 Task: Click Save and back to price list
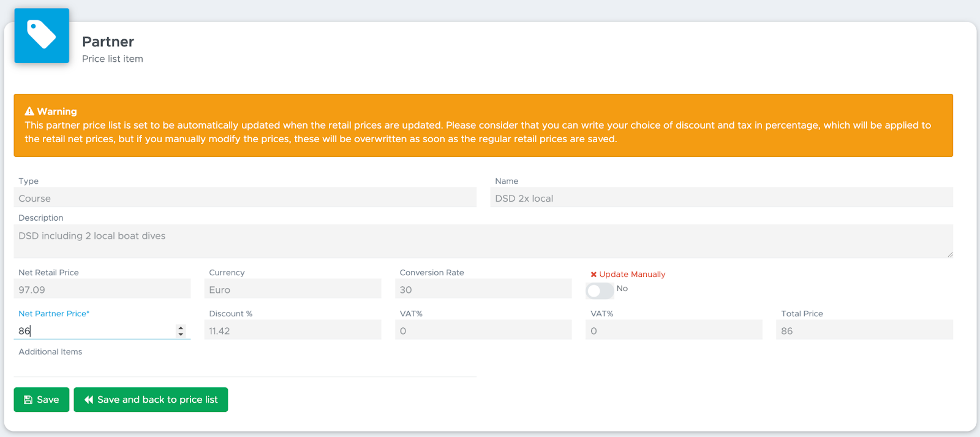[151, 400]
